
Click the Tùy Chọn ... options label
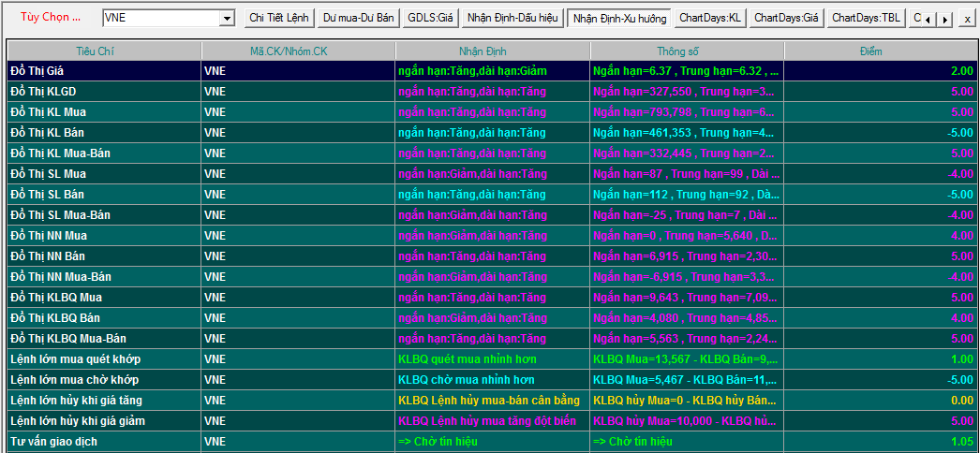tap(51, 18)
